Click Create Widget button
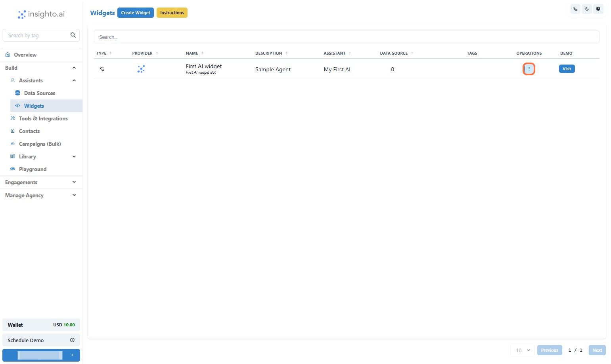 pyautogui.click(x=136, y=13)
